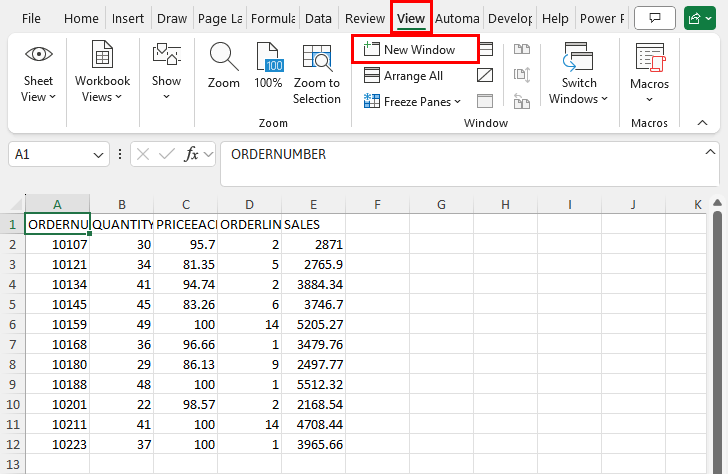The image size is (728, 474).
Task: Switch to the Draw tab
Action: point(172,19)
